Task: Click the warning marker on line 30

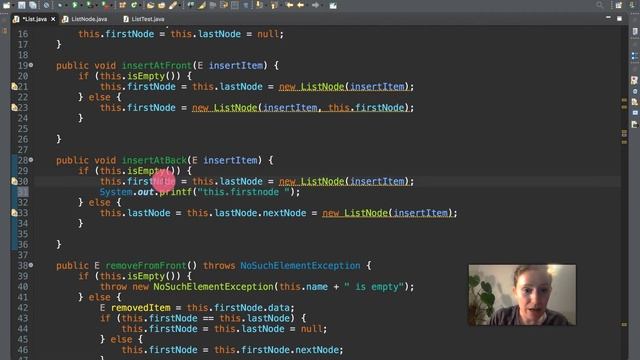Action: pos(14,181)
